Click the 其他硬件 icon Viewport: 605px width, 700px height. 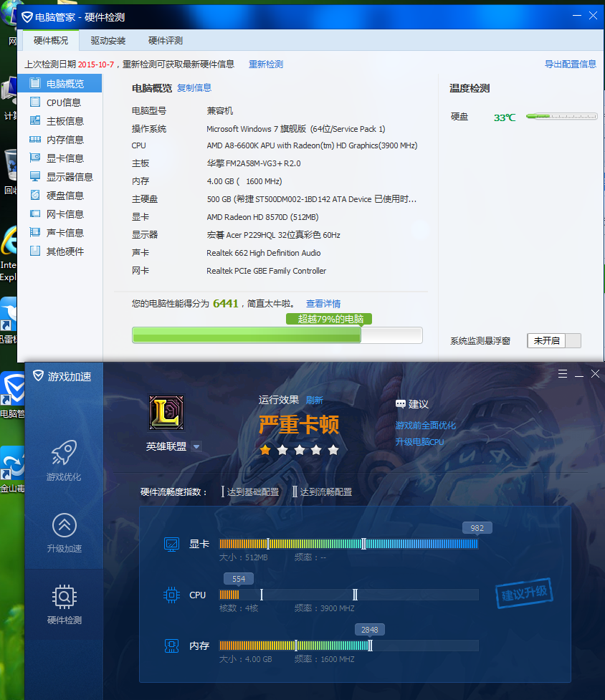[35, 251]
